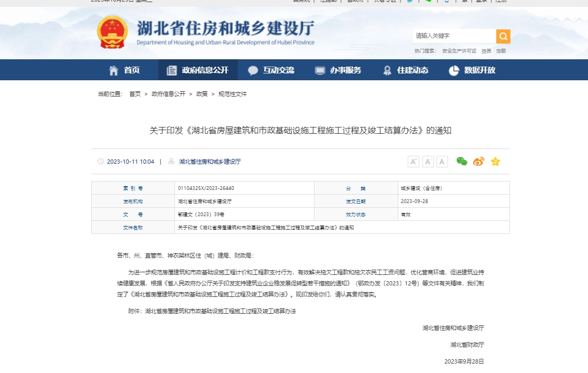
Task: Click the site title 湖北省住房和城乡建设厅 banner
Action: 226,33
